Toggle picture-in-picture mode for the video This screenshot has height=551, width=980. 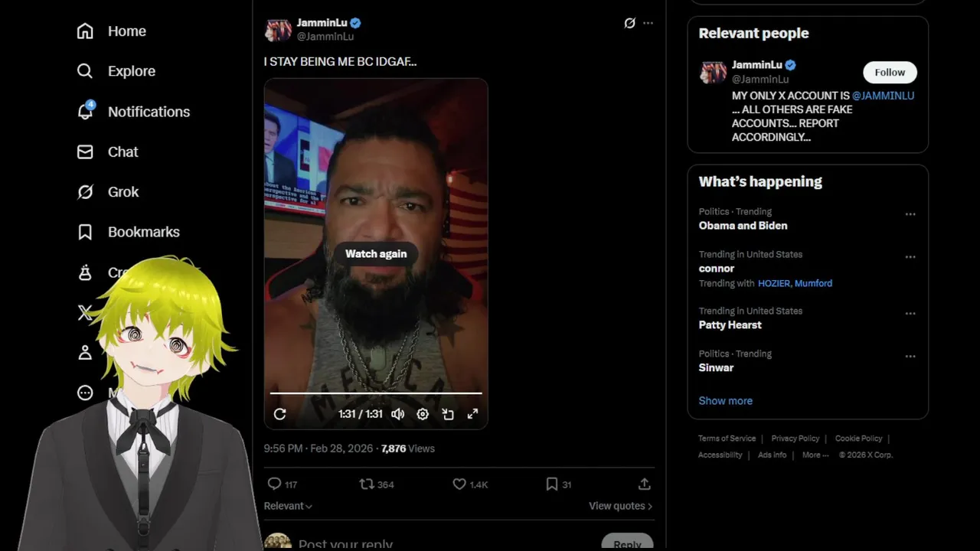pyautogui.click(x=448, y=414)
